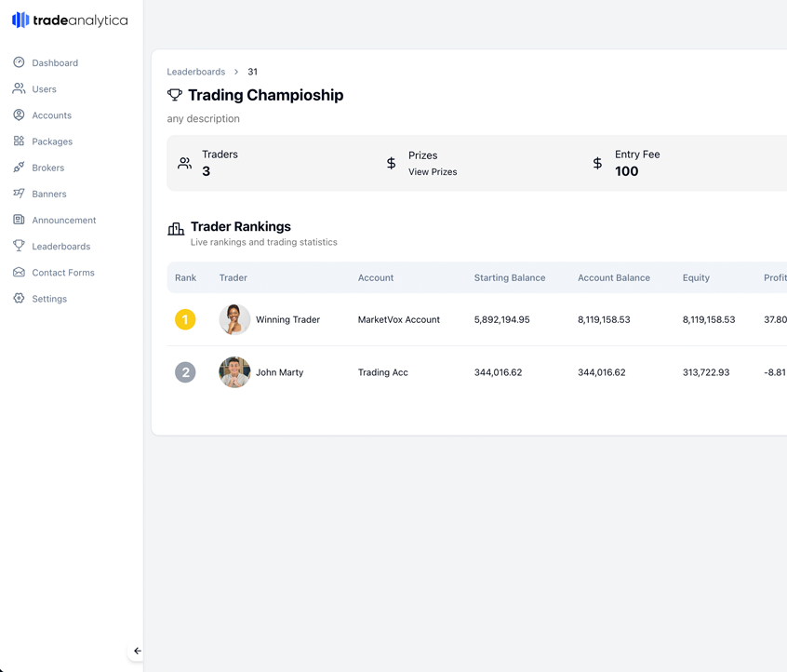787x672 pixels.
Task: Open the Leaderboards menu item
Action: [x=60, y=247]
